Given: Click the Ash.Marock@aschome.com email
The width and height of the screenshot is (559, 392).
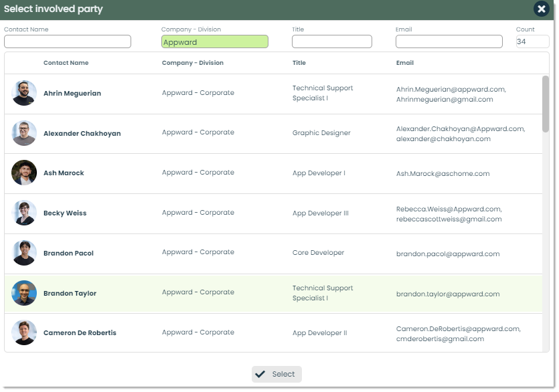Looking at the screenshot, I should pos(443,173).
